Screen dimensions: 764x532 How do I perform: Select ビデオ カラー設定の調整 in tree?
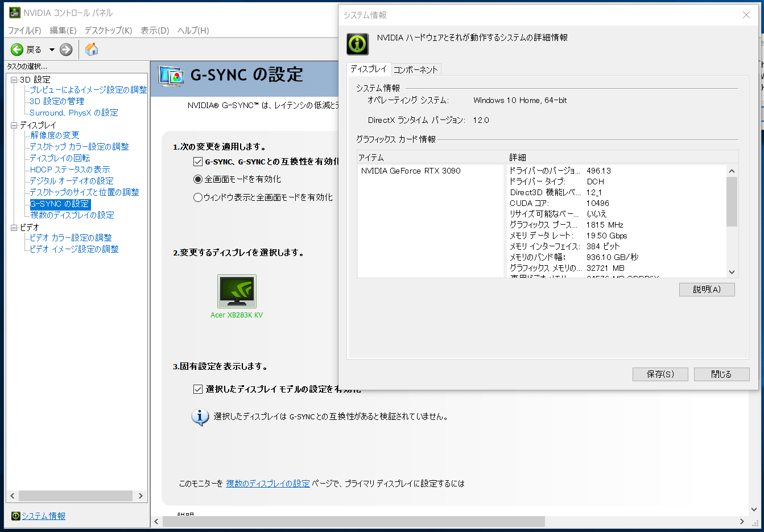coord(71,238)
